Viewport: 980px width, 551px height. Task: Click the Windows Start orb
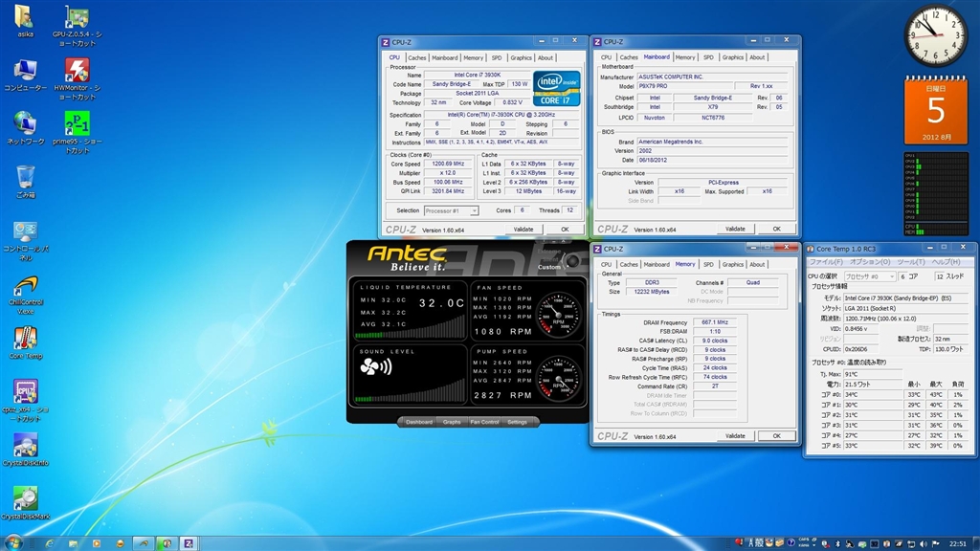[14, 541]
